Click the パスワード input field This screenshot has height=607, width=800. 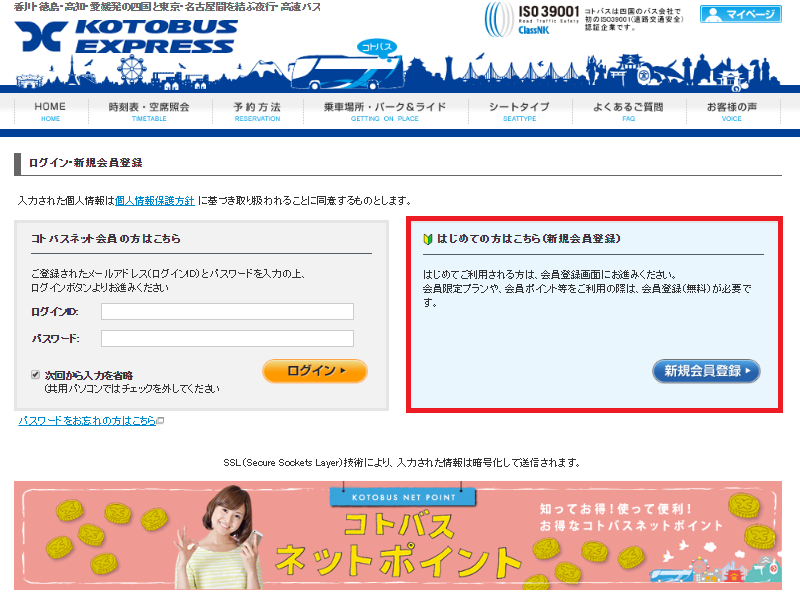(227, 339)
